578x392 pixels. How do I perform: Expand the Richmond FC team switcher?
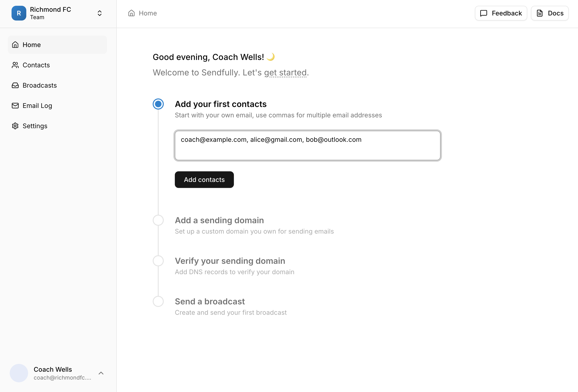(99, 13)
